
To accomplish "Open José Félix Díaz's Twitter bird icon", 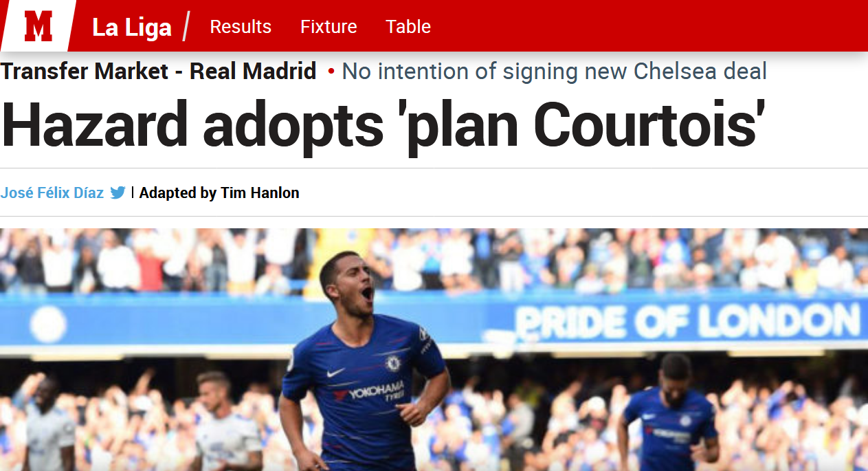I will [118, 193].
